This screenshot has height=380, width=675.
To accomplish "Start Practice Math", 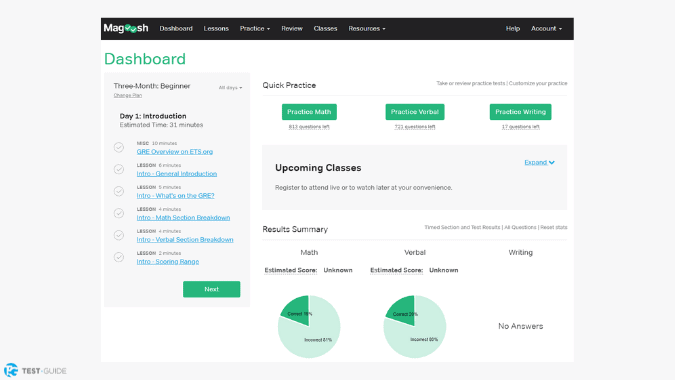I will click(309, 112).
